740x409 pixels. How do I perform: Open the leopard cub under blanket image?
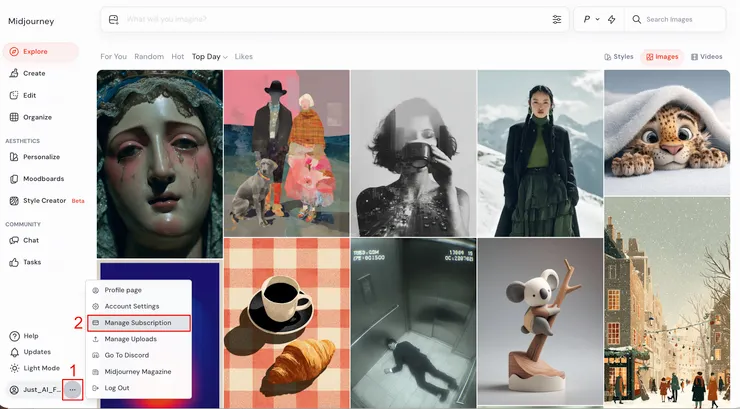[x=667, y=133]
